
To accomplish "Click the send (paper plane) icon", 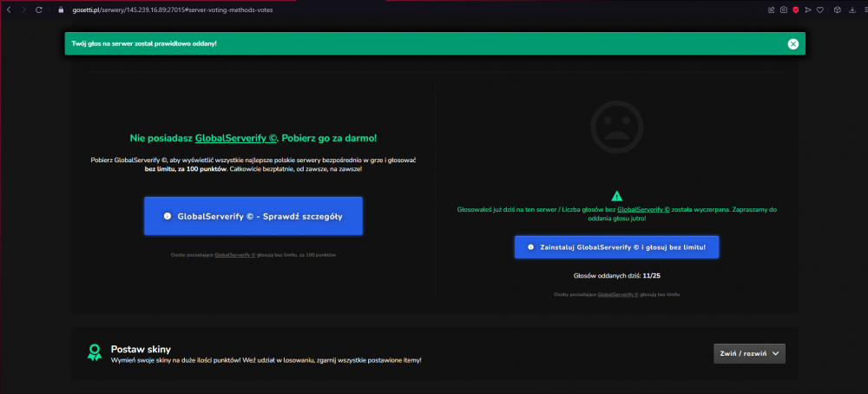I will coord(808,10).
